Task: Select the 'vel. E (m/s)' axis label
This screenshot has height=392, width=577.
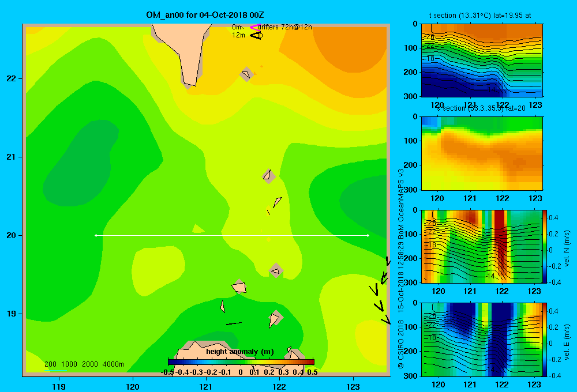Action: click(567, 342)
